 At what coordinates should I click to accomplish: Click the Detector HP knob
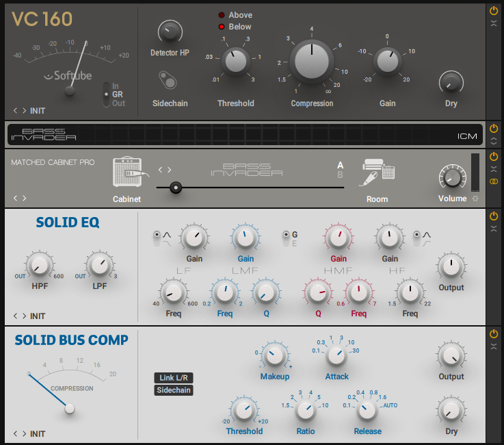(x=170, y=32)
